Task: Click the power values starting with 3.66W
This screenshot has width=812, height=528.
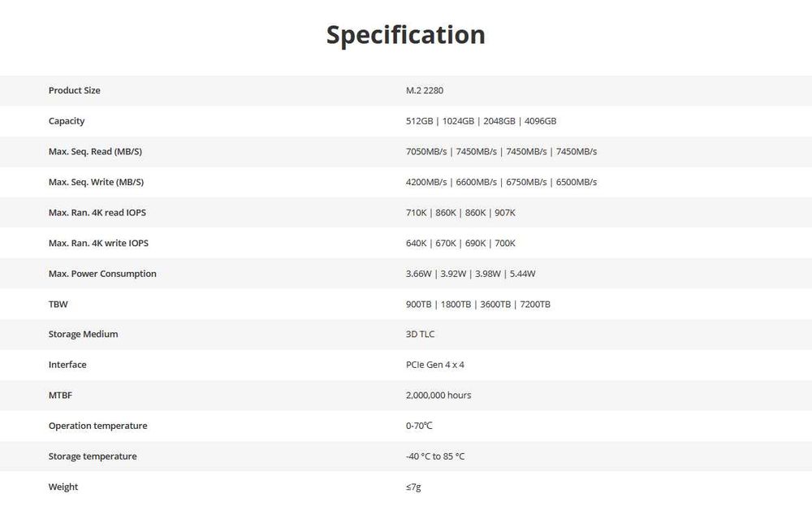Action: tap(470, 274)
